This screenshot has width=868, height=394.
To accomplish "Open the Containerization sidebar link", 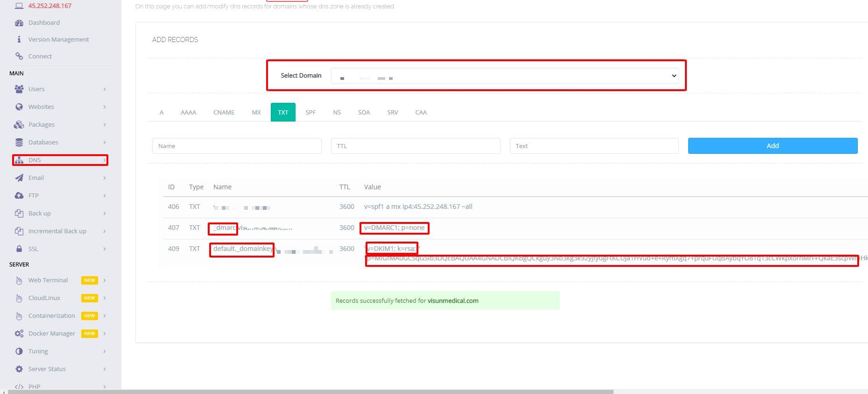I will 52,315.
